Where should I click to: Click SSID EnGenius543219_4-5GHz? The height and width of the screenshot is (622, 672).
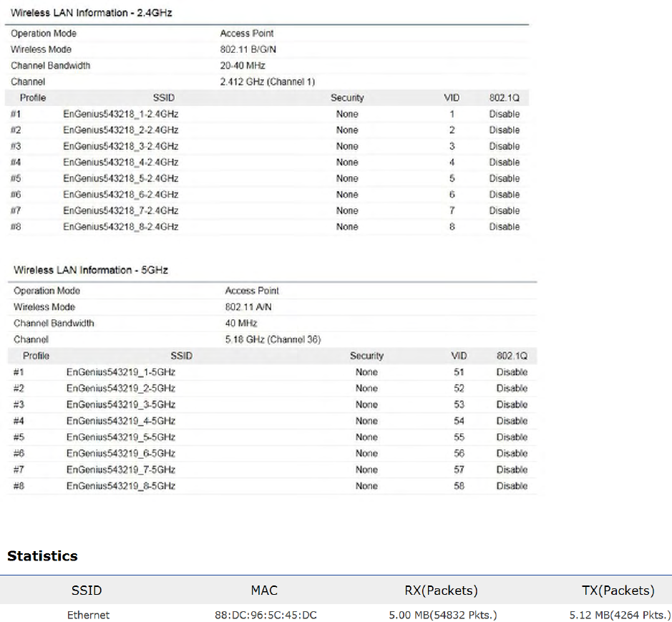(121, 421)
